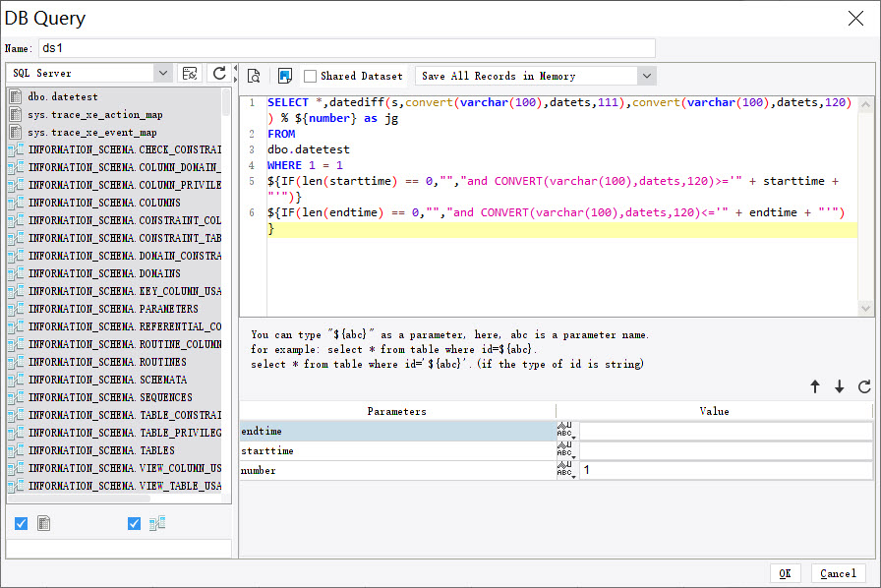Open the SQL Server connection dropdown

(162, 74)
